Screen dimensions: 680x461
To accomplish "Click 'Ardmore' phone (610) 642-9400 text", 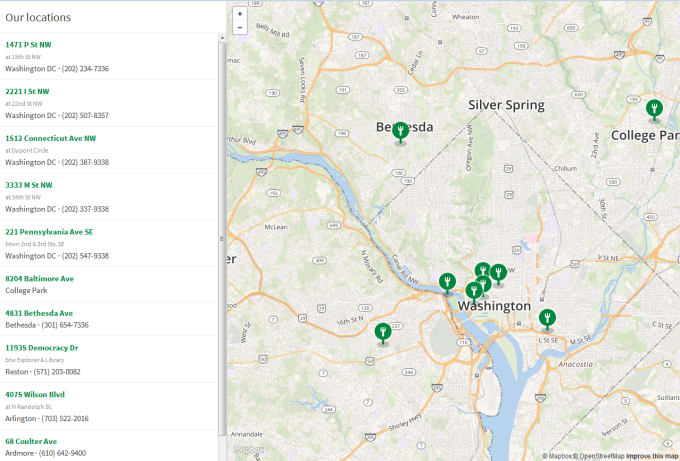I will pyautogui.click(x=62, y=453).
